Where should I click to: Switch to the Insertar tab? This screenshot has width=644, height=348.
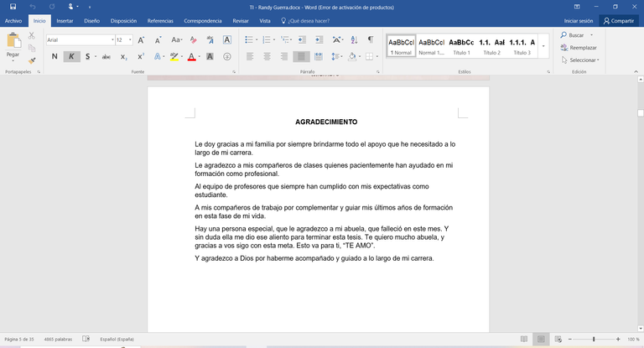65,21
